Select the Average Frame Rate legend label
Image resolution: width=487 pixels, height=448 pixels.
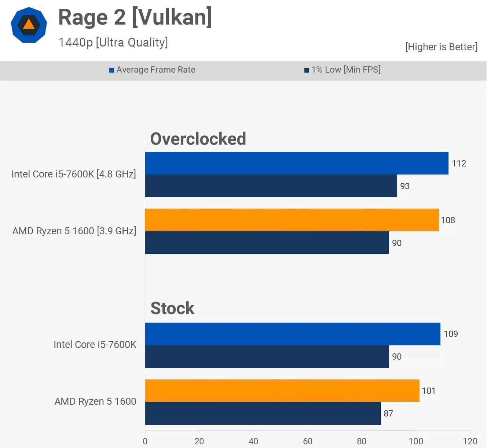155,70
